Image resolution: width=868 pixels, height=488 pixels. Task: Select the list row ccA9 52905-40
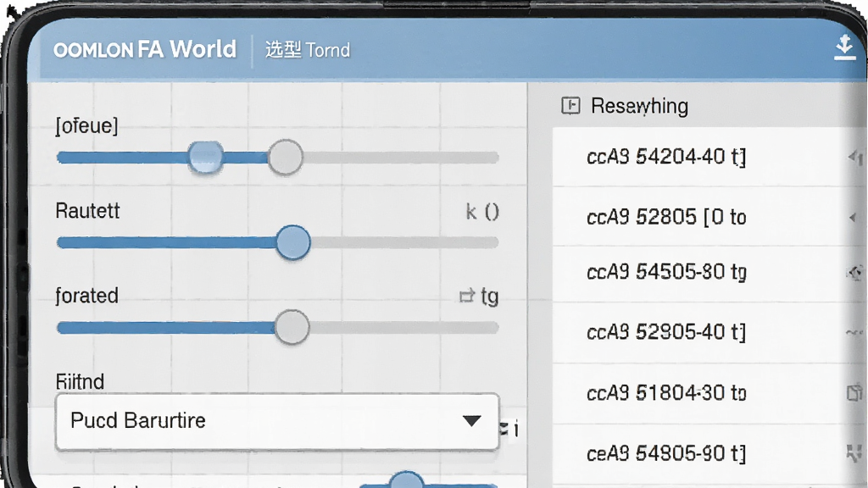click(709, 332)
